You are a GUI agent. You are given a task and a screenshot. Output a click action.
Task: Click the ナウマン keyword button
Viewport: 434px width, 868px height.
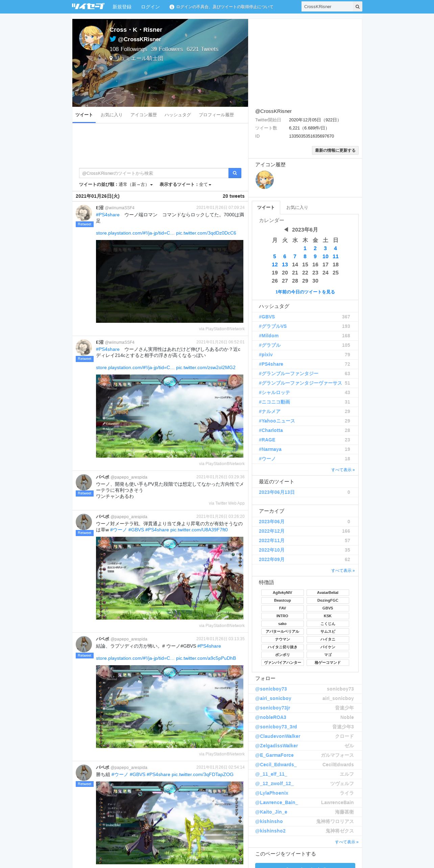tap(282, 639)
